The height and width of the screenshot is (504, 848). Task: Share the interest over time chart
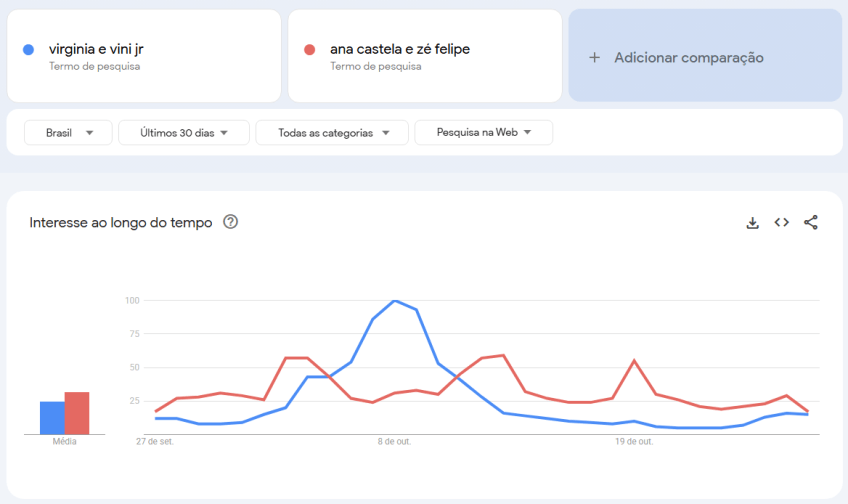pos(811,223)
